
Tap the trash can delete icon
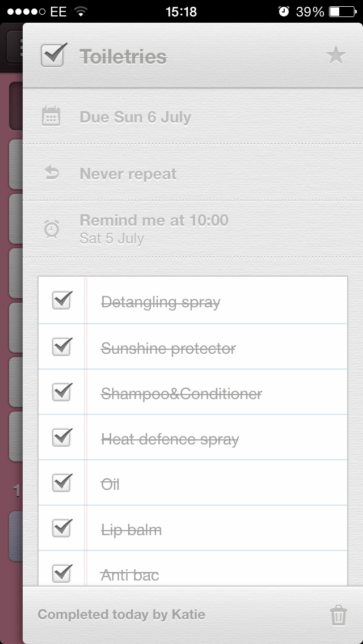338,615
